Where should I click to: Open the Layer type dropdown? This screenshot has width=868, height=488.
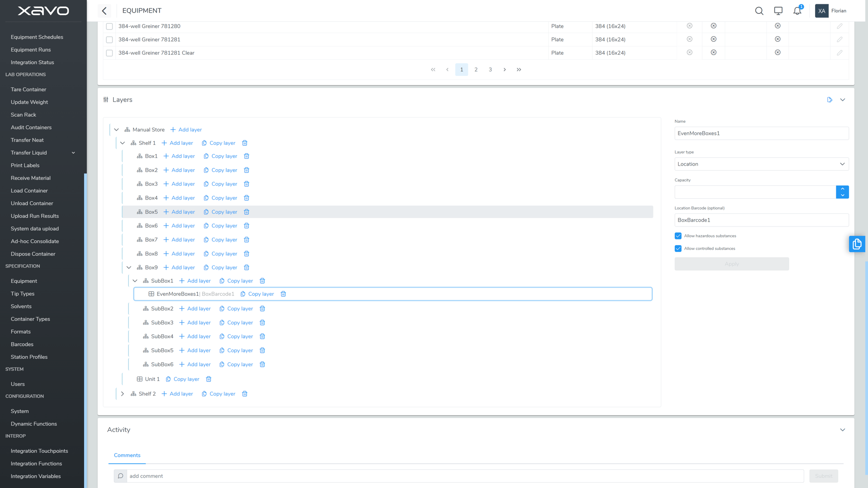pyautogui.click(x=761, y=164)
